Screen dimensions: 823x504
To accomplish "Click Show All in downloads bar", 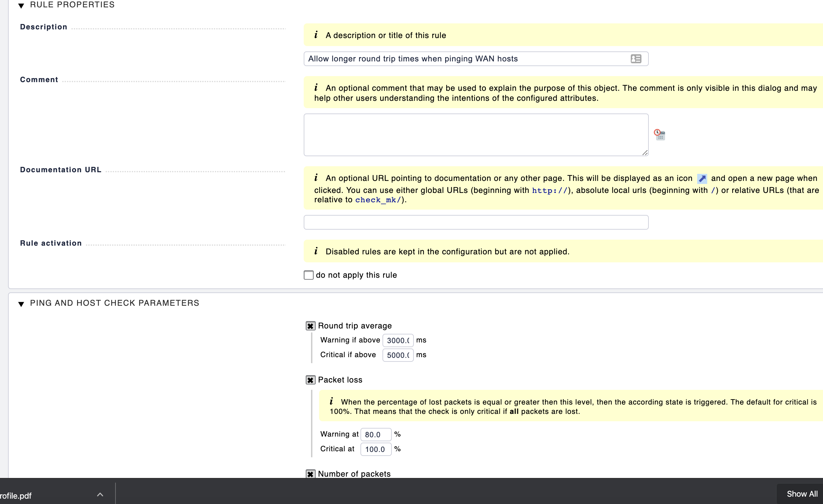I will click(802, 494).
